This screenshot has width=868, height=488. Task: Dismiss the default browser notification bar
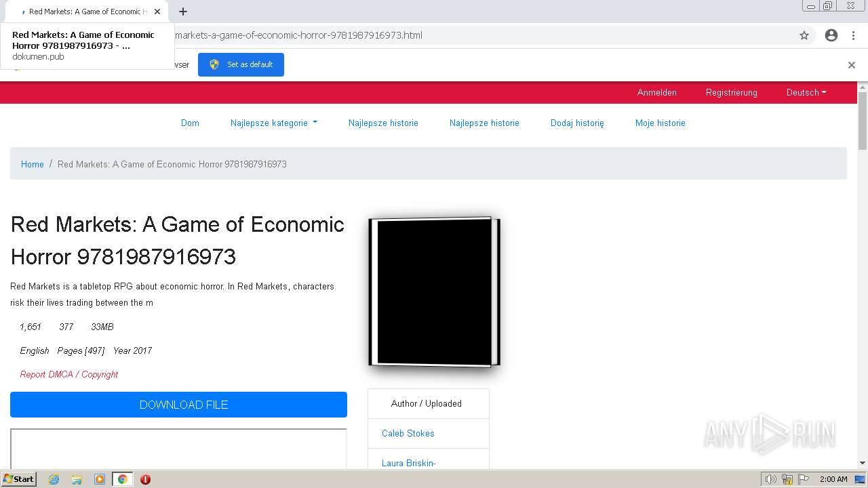point(852,65)
